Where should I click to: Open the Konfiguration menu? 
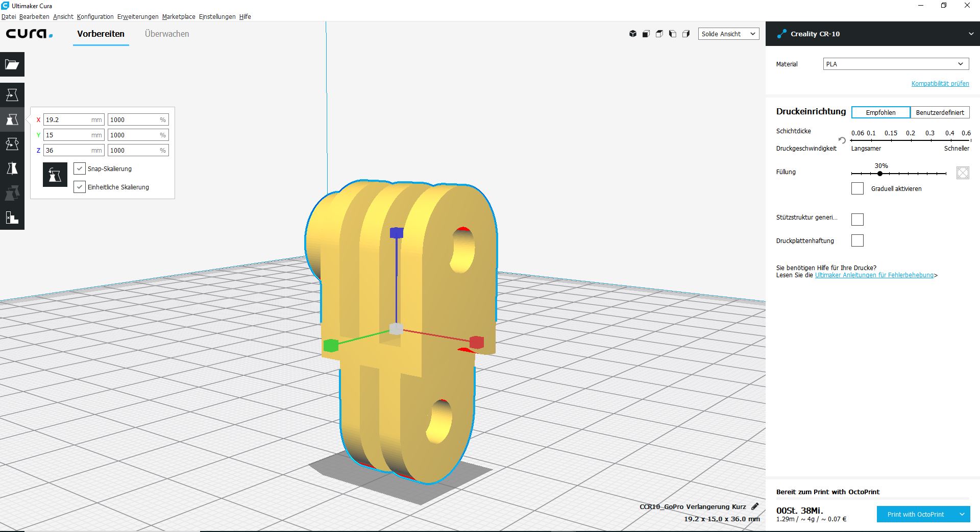pos(95,17)
